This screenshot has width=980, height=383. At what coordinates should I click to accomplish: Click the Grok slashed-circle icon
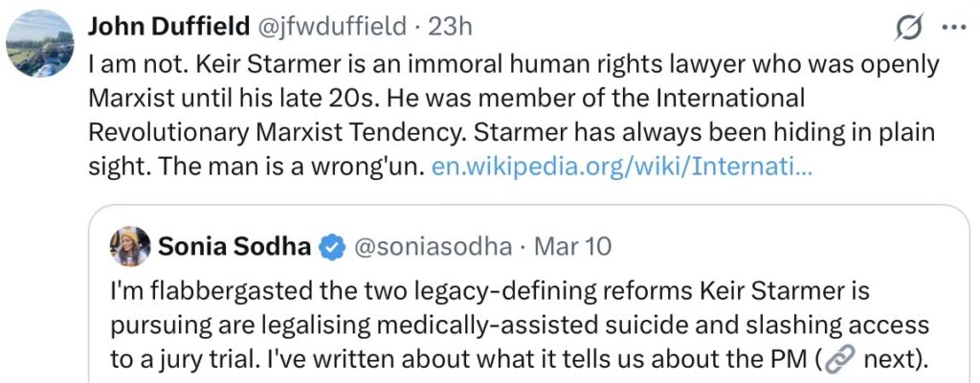coord(908,30)
